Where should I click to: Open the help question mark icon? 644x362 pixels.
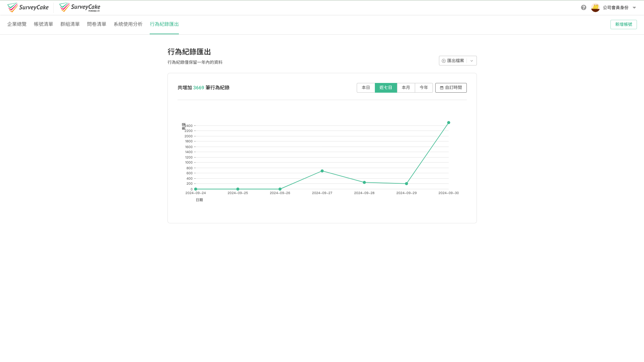583,7
